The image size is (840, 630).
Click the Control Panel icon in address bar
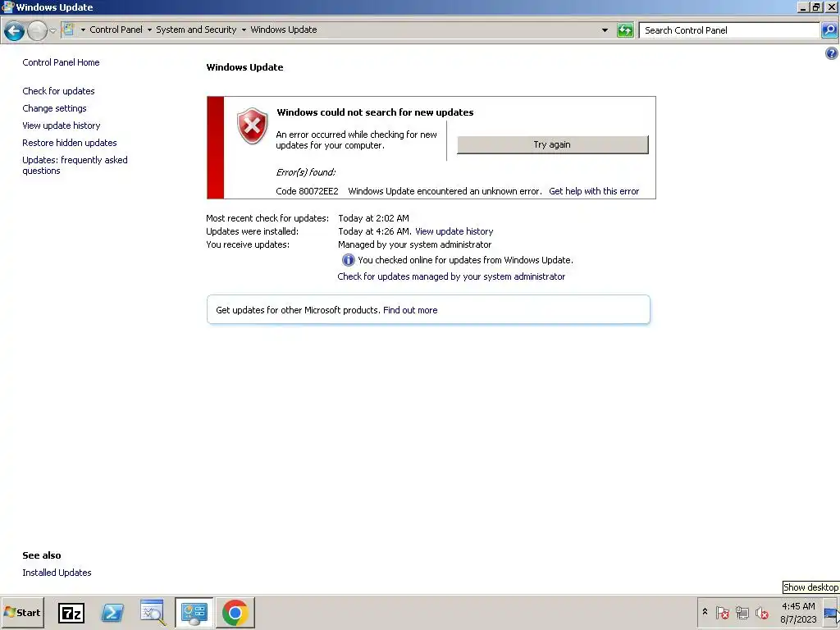(x=69, y=30)
